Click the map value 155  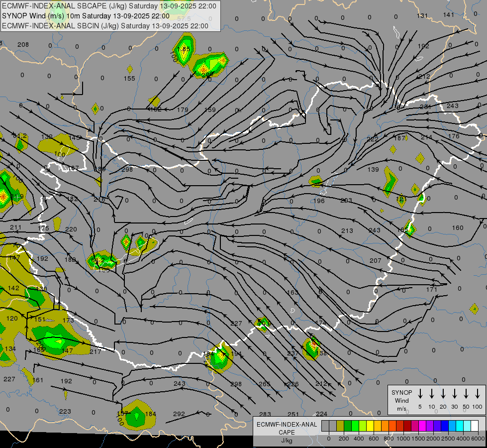pos(129,78)
